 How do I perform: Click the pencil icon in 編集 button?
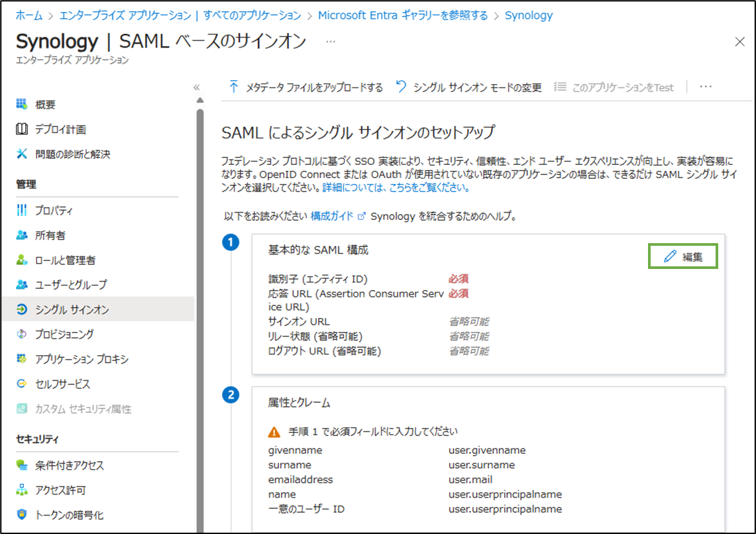click(670, 256)
